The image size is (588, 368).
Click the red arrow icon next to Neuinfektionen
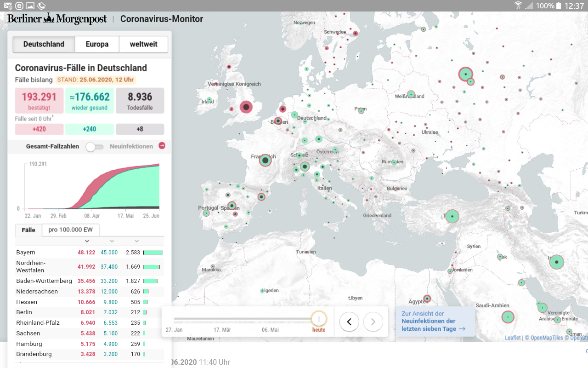[162, 146]
